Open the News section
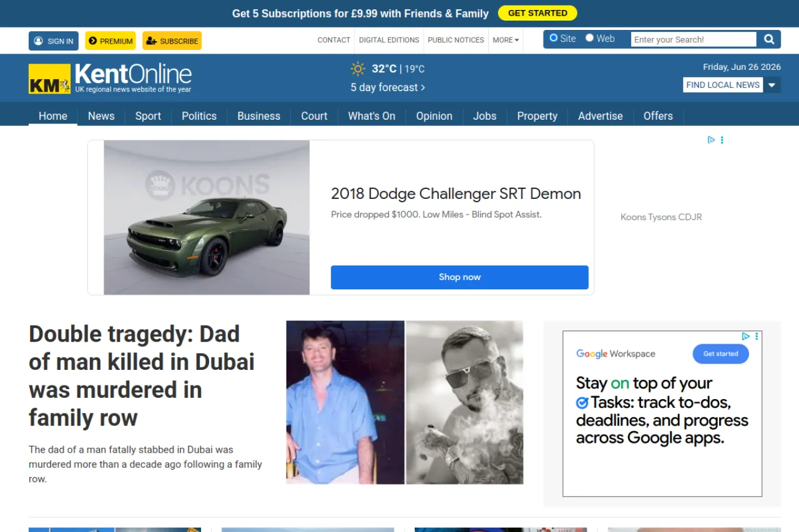The image size is (799, 532). [x=101, y=116]
